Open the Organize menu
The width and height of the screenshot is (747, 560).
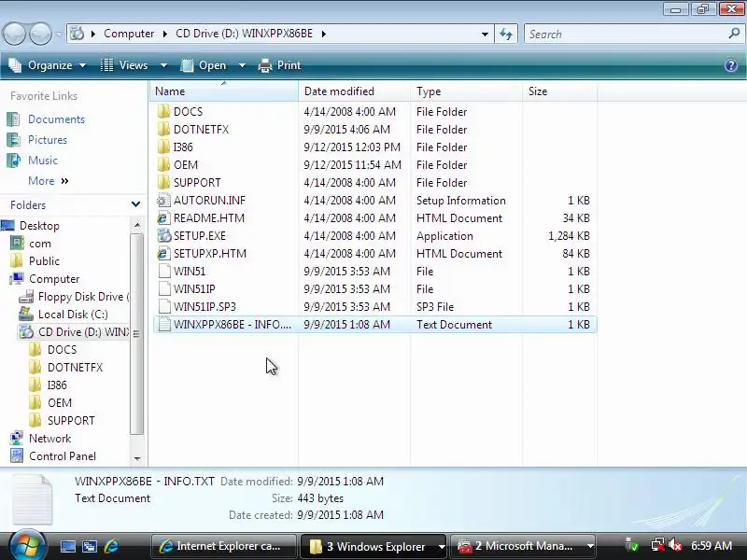(x=48, y=65)
